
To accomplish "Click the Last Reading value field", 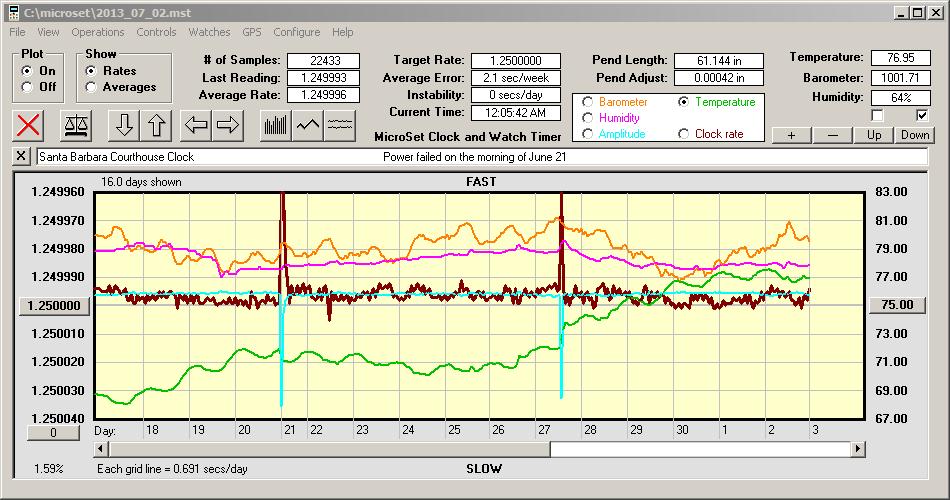I will pyautogui.click(x=324, y=78).
